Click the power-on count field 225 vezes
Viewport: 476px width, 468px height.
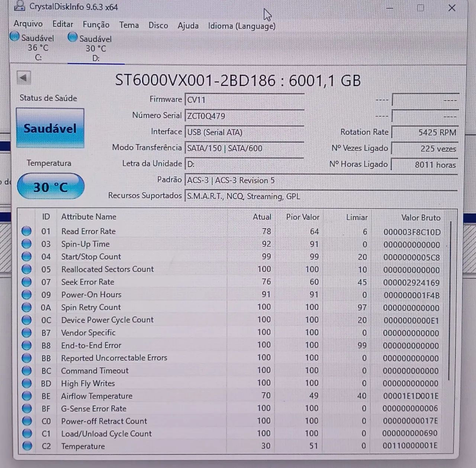tap(425, 148)
